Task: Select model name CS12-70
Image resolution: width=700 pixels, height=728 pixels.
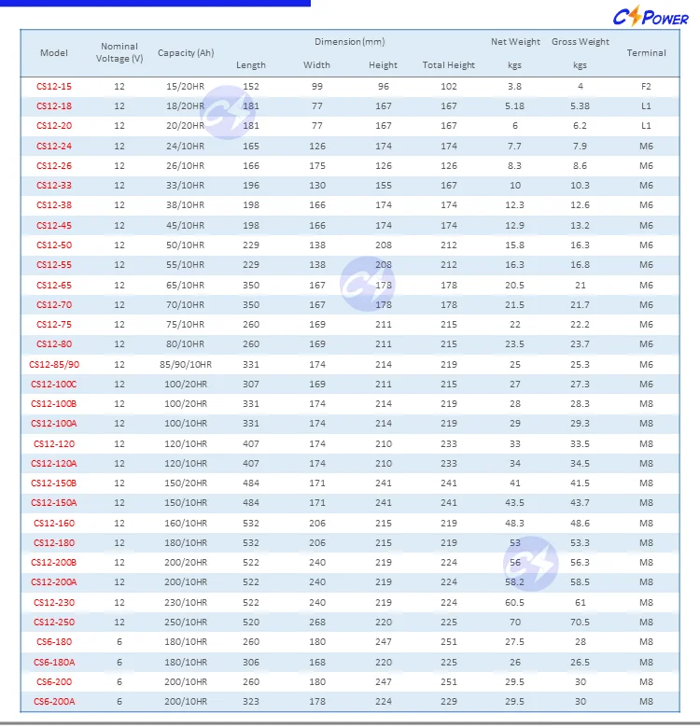Action: (x=54, y=304)
